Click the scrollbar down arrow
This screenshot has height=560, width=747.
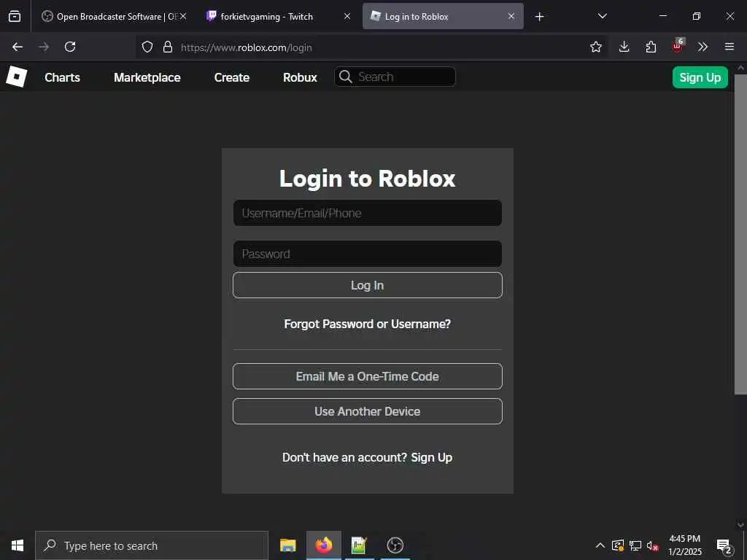(x=740, y=524)
